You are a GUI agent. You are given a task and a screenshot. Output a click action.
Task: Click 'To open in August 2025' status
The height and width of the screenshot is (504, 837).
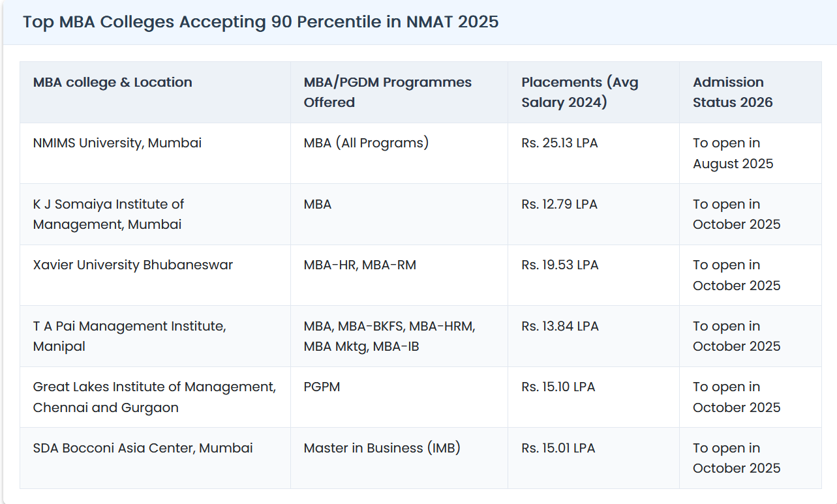733,153
